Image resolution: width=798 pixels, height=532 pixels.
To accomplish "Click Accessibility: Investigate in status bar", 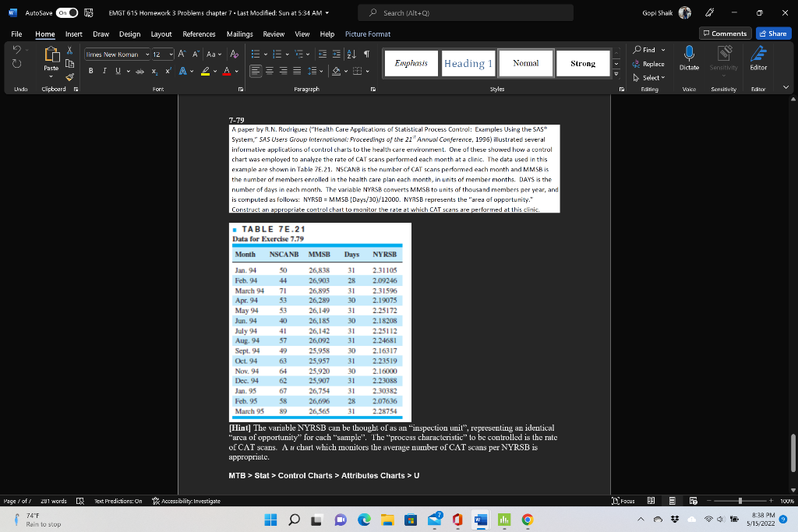I will click(x=186, y=501).
